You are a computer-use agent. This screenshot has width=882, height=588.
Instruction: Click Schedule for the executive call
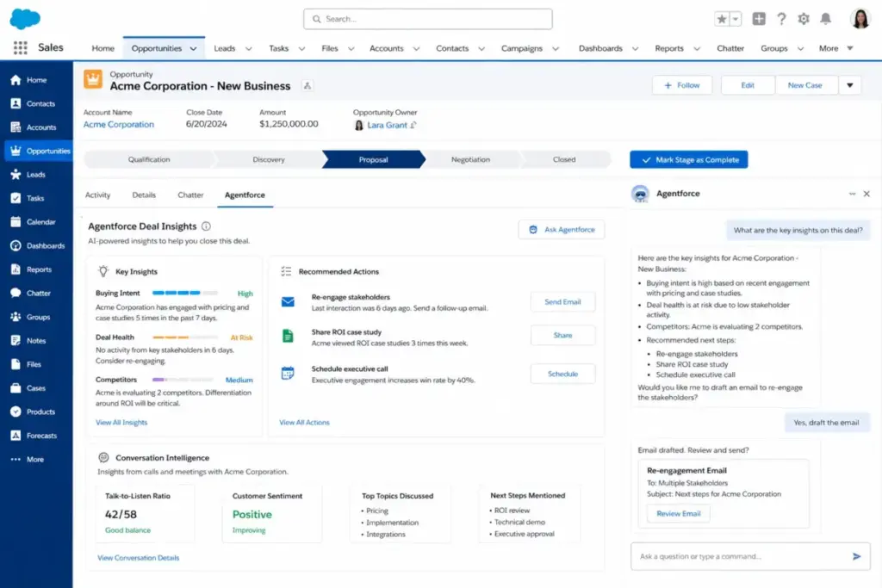coord(562,374)
